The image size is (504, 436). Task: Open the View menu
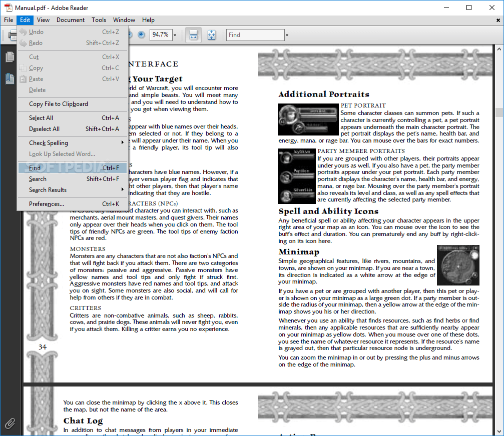[x=43, y=20]
